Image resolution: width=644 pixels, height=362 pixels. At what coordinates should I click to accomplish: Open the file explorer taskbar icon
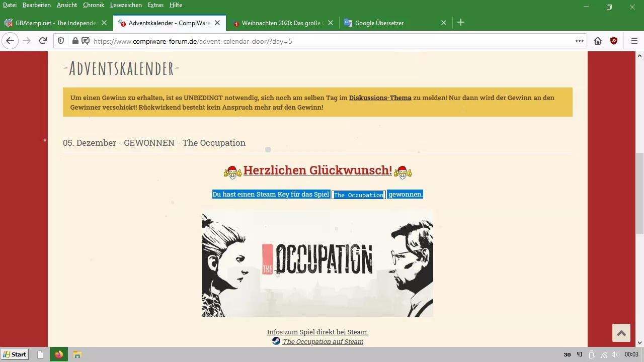click(77, 354)
